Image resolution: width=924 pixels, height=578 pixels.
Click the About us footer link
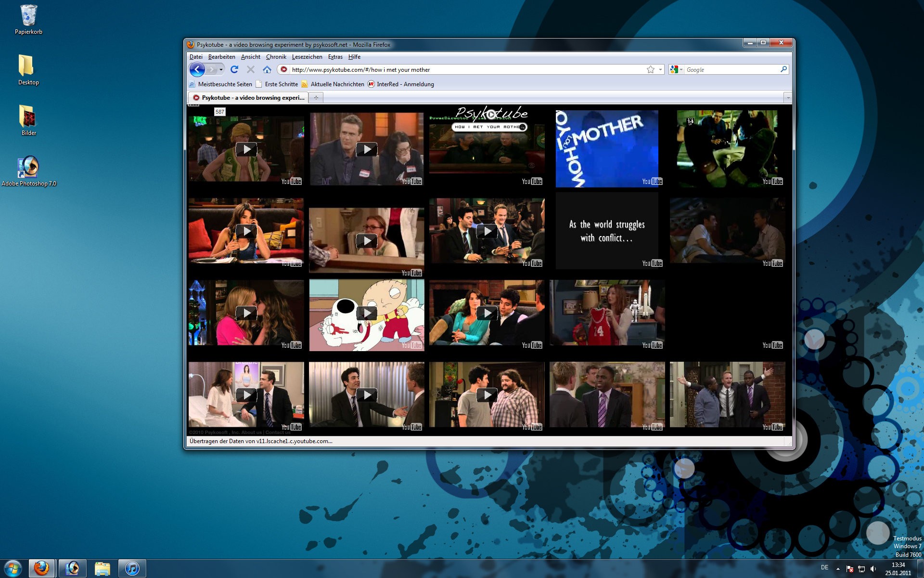(252, 433)
